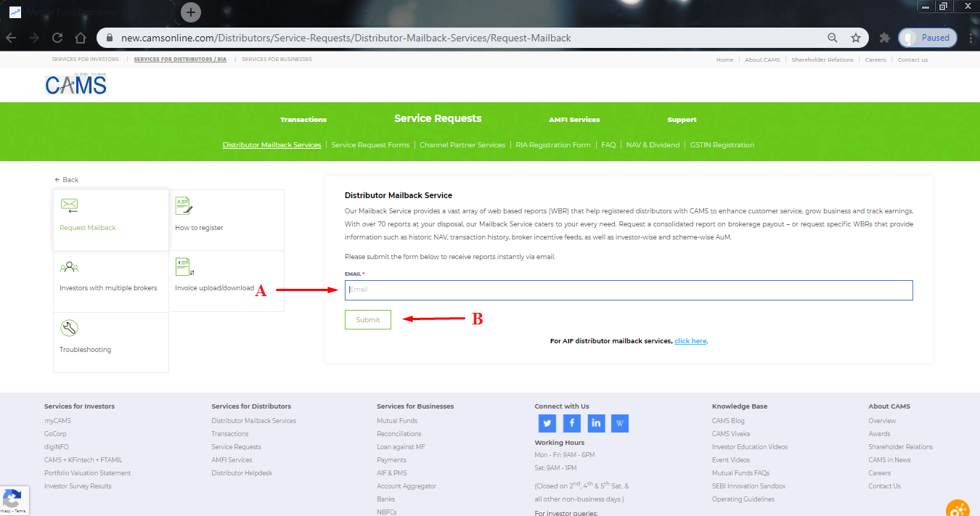Open Distributor Helpdesk footer link
Screen dimensions: 980x516
pyautogui.click(x=242, y=473)
